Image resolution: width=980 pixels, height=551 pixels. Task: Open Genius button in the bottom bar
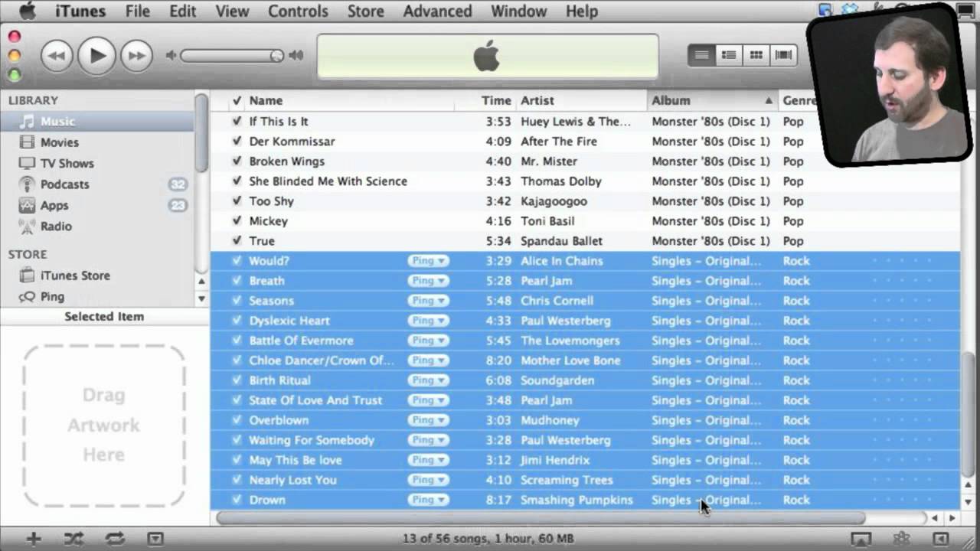pyautogui.click(x=901, y=539)
